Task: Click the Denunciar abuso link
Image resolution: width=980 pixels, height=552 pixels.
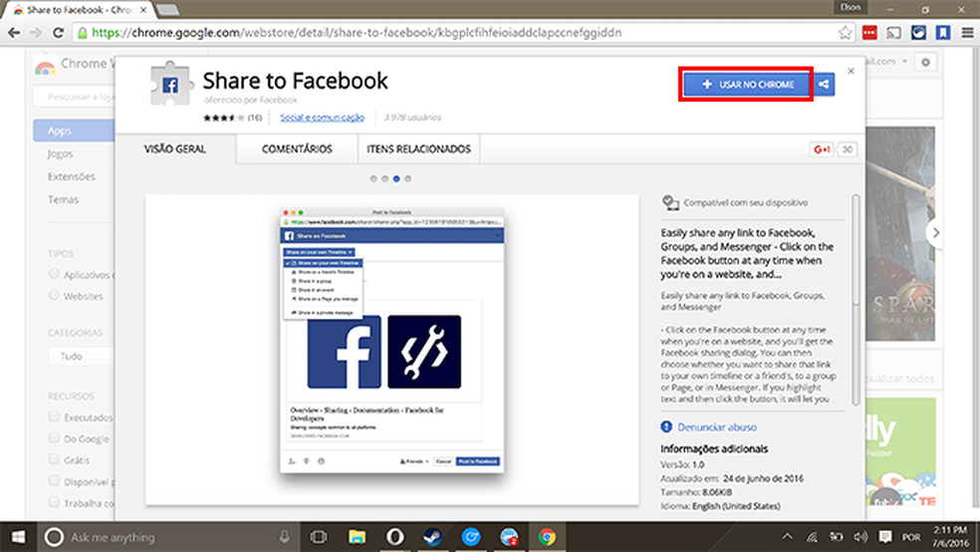Action: click(716, 427)
